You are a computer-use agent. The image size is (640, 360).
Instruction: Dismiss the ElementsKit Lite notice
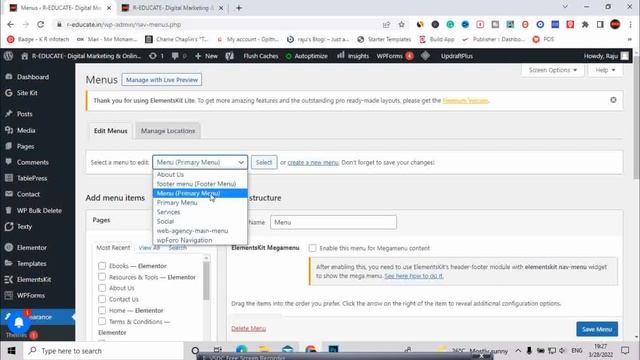pyautogui.click(x=613, y=100)
